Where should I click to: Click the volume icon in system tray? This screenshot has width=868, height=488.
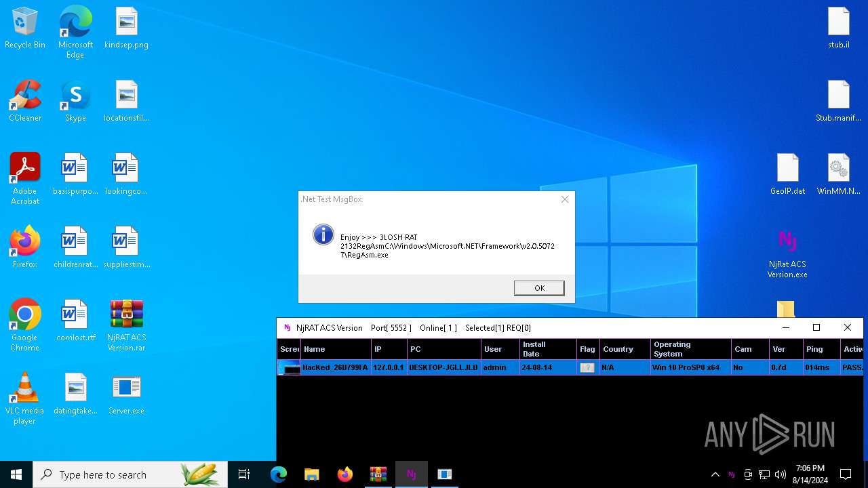(x=781, y=474)
